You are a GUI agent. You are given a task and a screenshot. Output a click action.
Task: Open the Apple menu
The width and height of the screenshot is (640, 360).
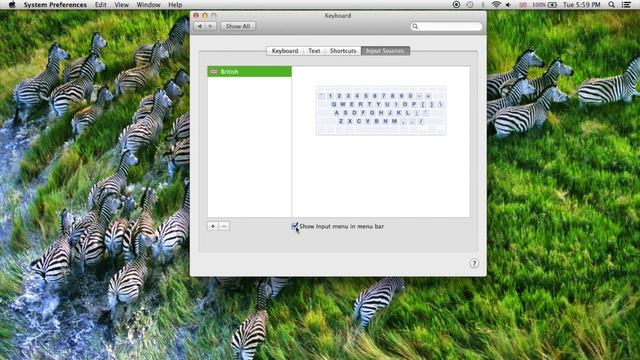(x=12, y=5)
